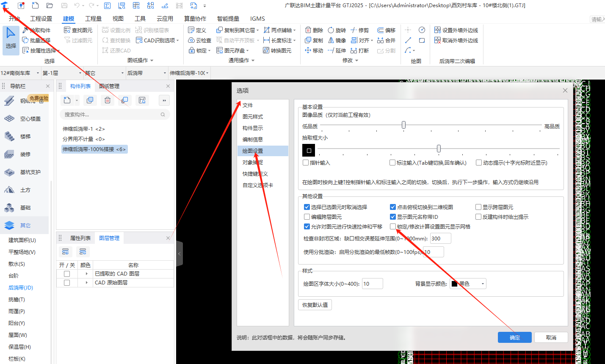The height and width of the screenshot is (364, 605).
Task: Switch to 图纸管理 tab
Action: pos(109,86)
